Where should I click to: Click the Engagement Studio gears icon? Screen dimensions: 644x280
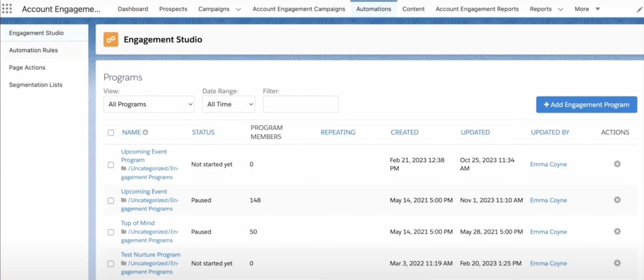[111, 40]
